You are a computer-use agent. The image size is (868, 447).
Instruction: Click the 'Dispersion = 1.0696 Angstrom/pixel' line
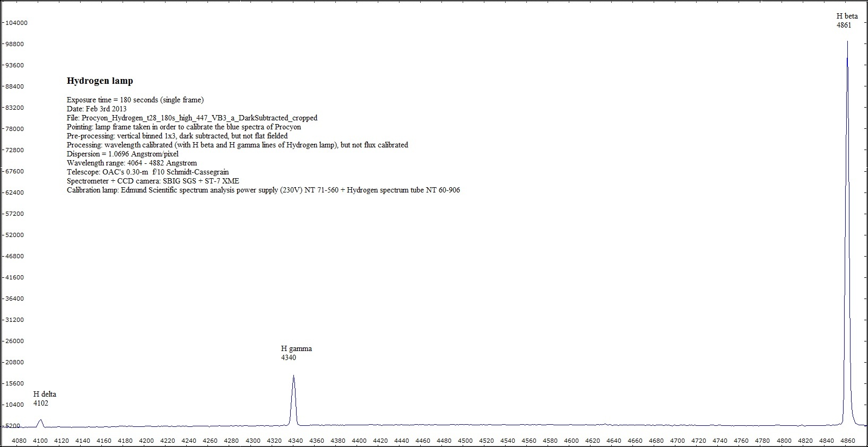[123, 154]
